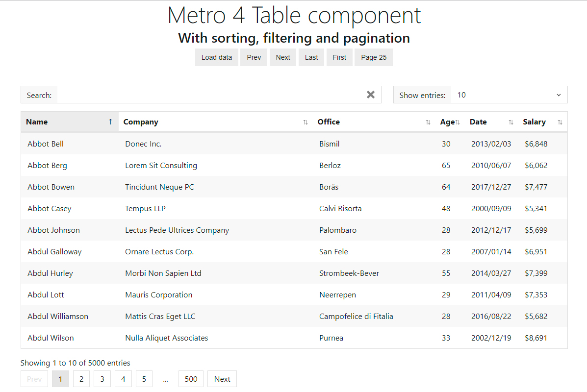Jump to Last using top button
587x392 pixels.
click(x=311, y=57)
